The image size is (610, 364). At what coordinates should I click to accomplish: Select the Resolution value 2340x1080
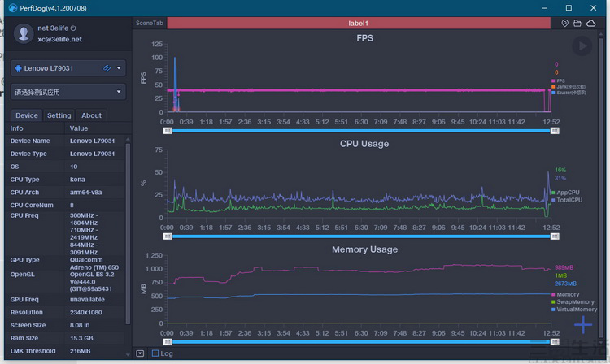pyautogui.click(x=85, y=312)
